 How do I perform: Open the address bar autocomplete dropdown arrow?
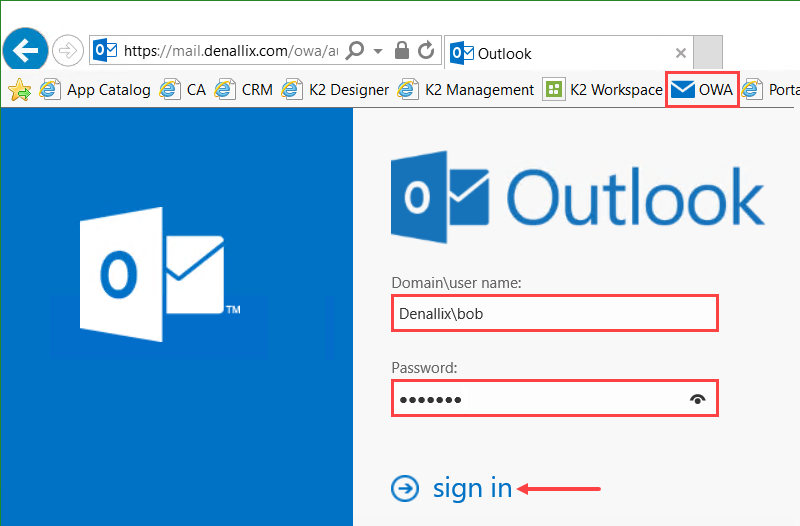(378, 51)
